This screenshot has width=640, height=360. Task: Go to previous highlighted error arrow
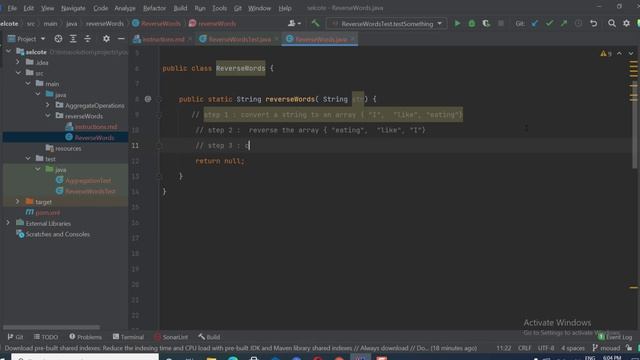pyautogui.click(x=619, y=53)
